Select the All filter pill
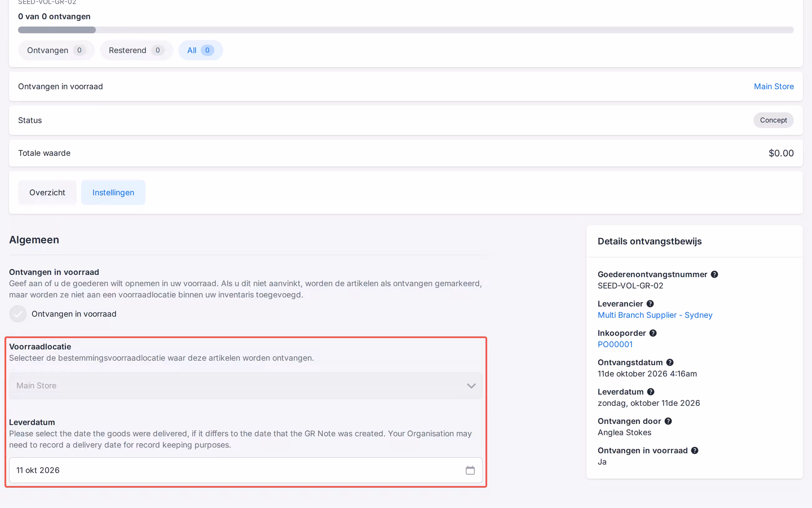Screen dimensions: 812x508 coord(201,50)
